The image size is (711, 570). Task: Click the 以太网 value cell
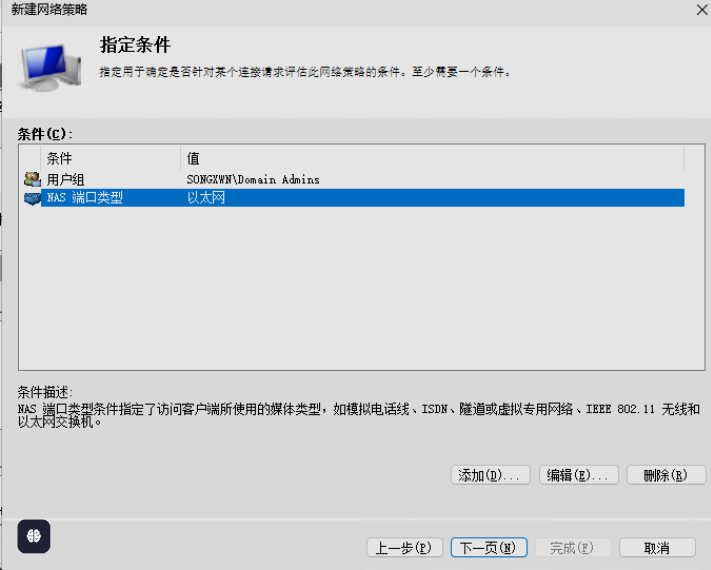pos(206,198)
